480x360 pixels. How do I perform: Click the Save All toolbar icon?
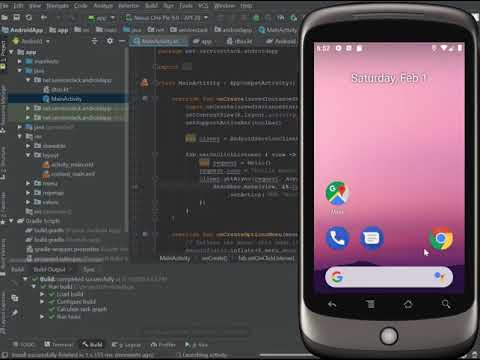(16, 17)
